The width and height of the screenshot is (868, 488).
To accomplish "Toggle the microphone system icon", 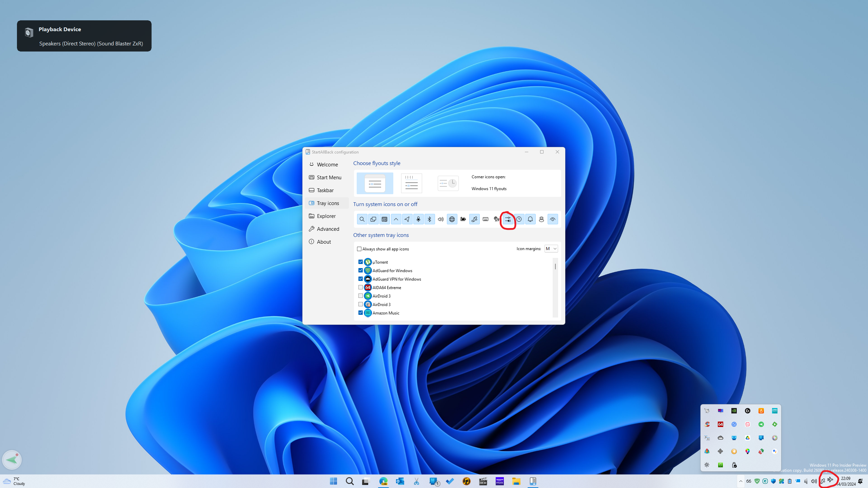I will tap(418, 219).
